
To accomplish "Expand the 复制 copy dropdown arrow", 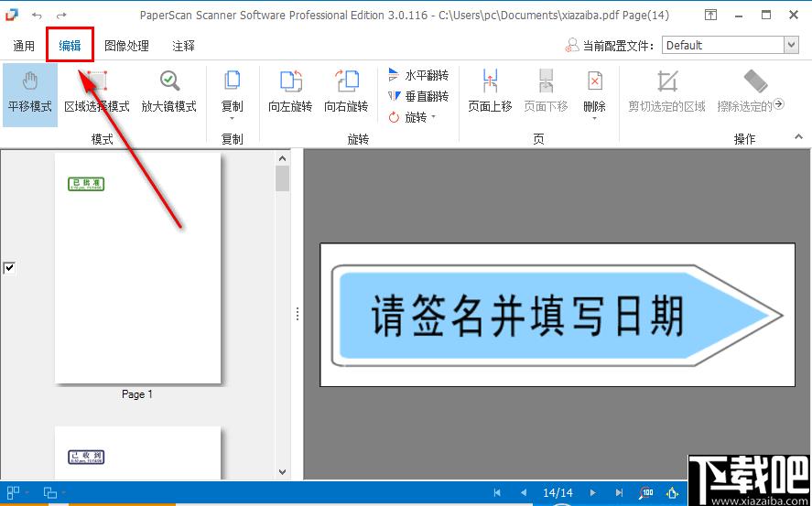I will coord(232,119).
